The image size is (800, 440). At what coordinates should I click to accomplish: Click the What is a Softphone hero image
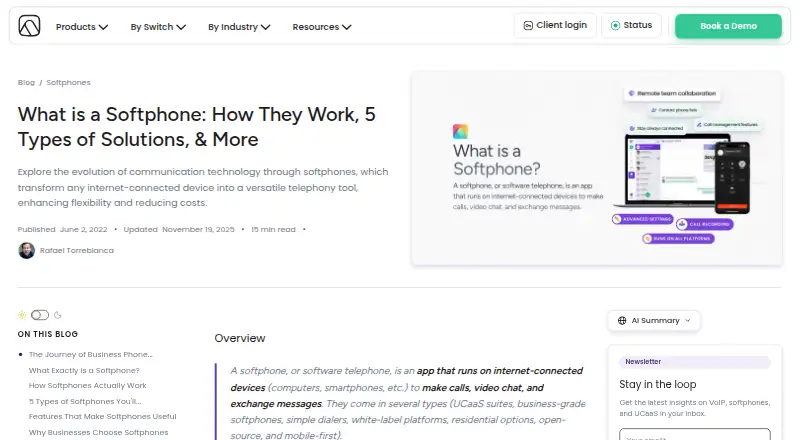597,168
